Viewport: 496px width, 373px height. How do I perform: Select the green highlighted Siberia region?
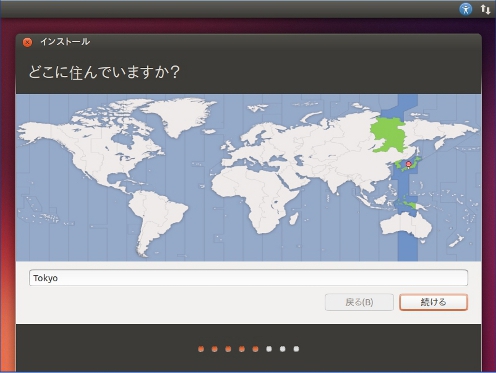tap(388, 135)
